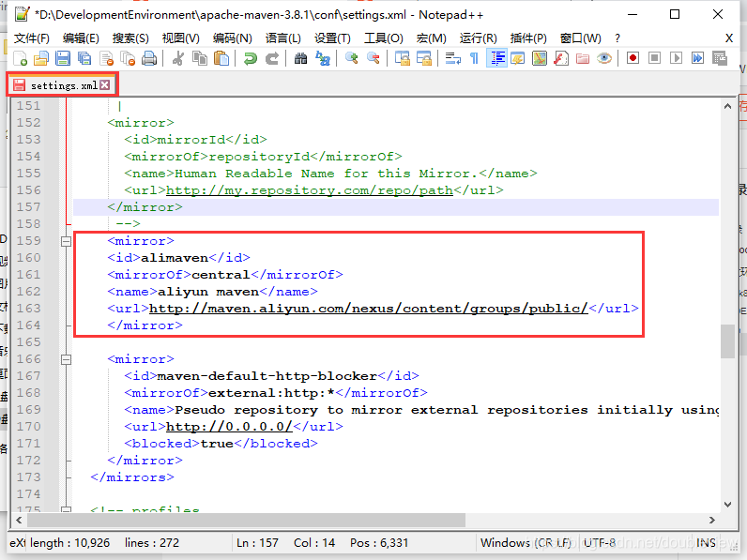Click the Windows (CR LF) status entry

(526, 543)
